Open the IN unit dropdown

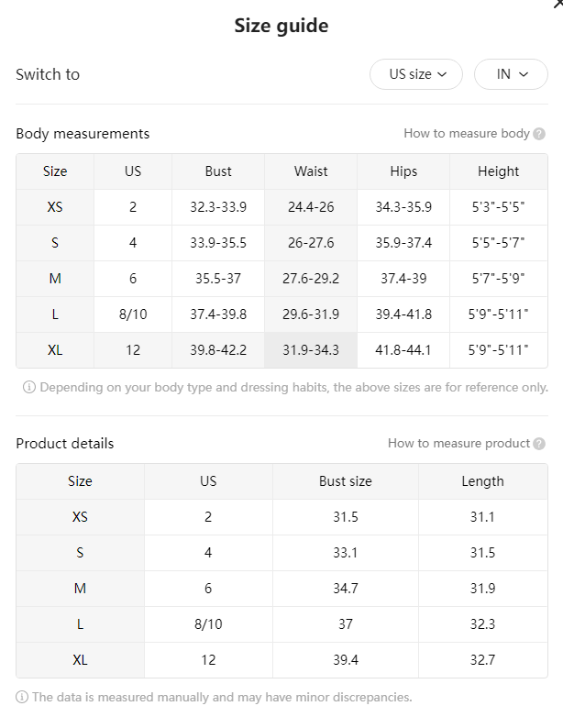(x=511, y=74)
